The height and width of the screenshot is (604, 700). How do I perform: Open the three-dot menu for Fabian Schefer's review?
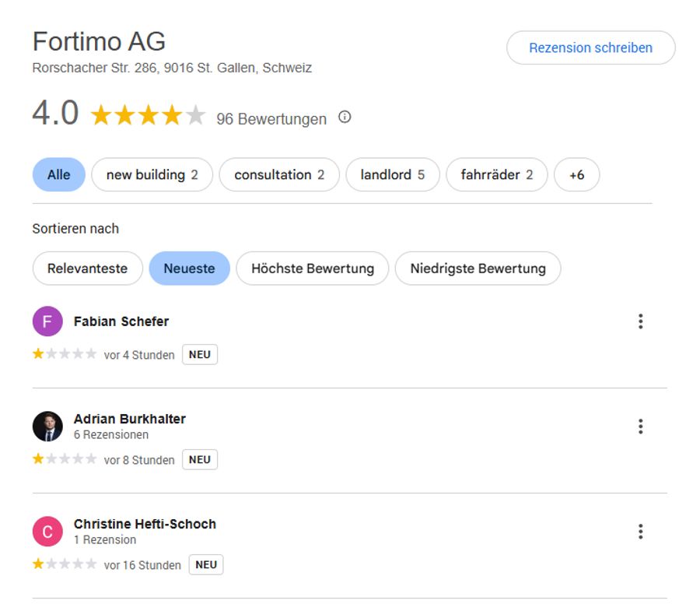click(640, 321)
